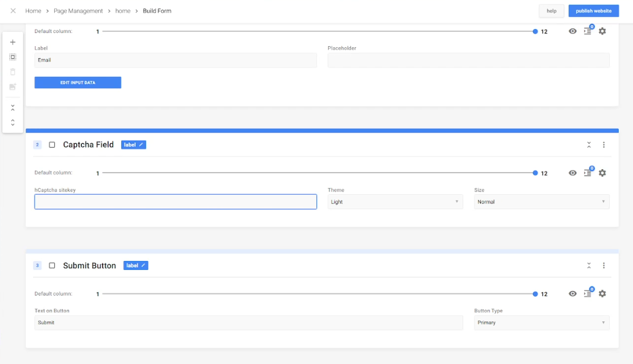Toggle visibility eye for Submit Button

[x=573, y=294]
